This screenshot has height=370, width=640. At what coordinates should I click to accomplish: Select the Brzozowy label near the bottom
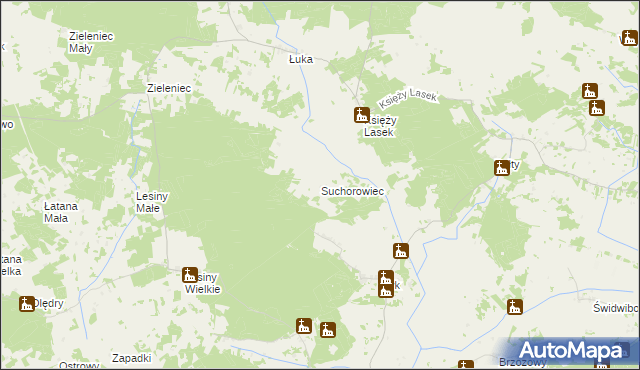[523, 362]
